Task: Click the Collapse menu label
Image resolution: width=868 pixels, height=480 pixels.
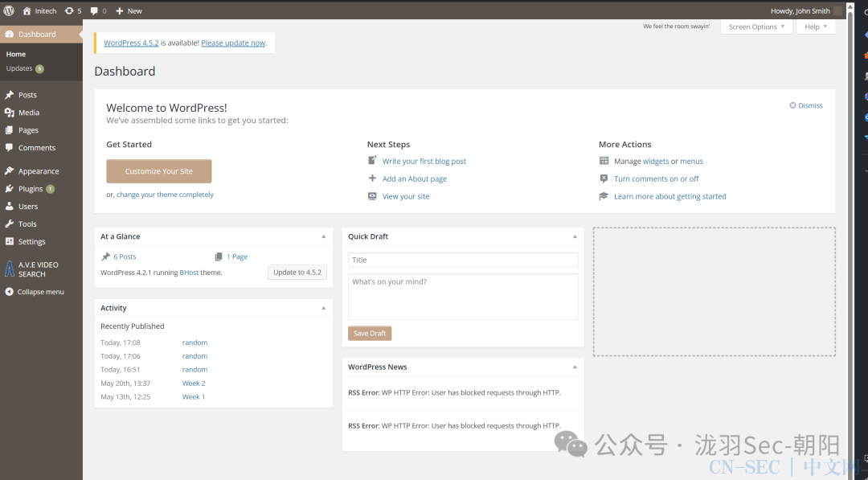Action: point(40,292)
